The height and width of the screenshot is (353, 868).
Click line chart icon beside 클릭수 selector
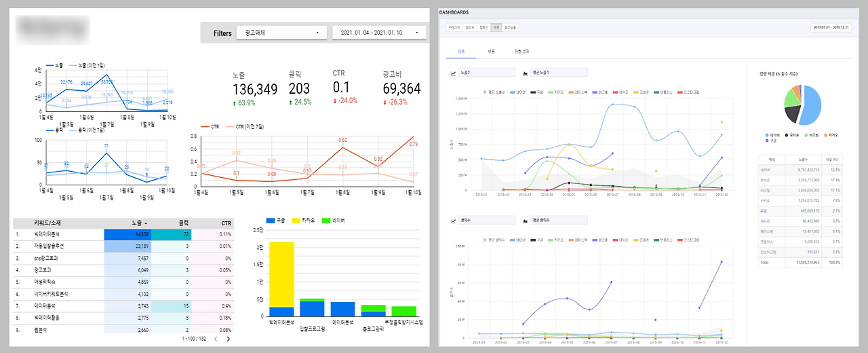(453, 221)
